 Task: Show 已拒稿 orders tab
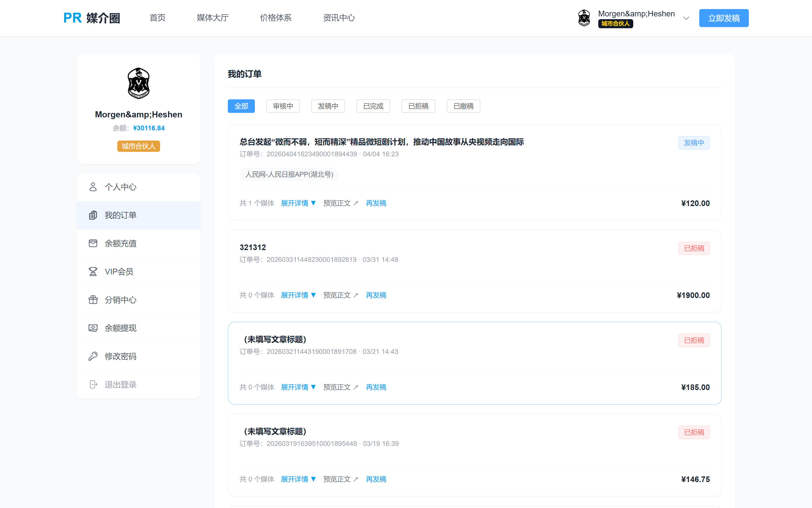[418, 106]
